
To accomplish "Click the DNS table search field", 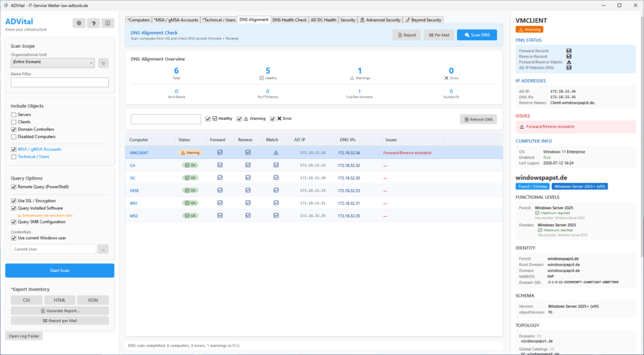I will click(165, 119).
